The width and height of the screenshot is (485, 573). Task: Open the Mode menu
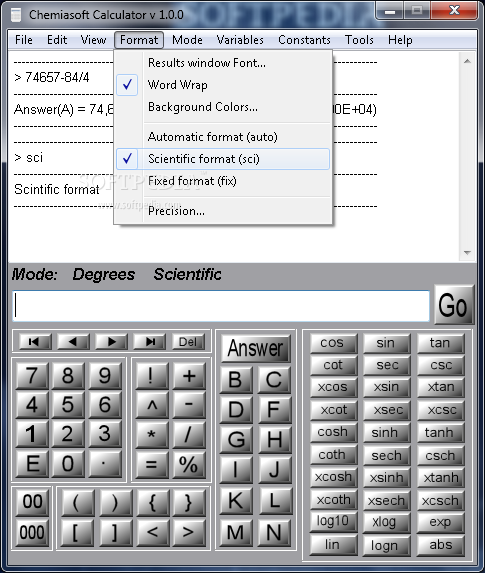pos(187,40)
